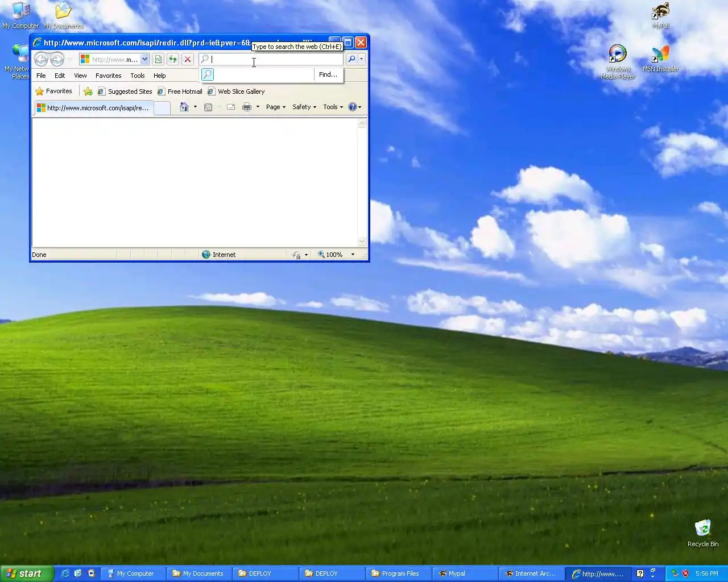Viewport: 728px width, 582px height.
Task: Open the 100% zoom level dropdown
Action: [x=353, y=255]
